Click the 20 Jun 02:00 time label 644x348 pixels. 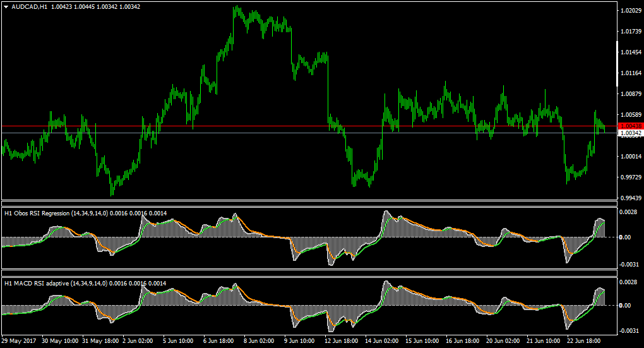click(x=503, y=340)
